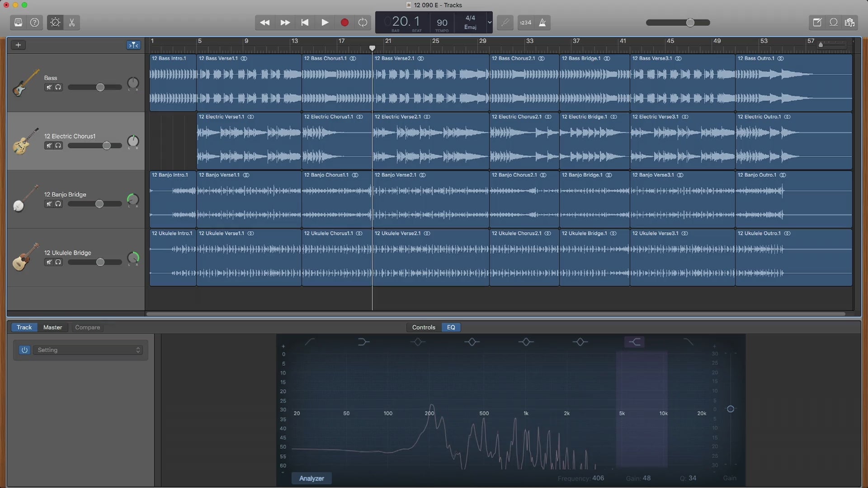868x488 pixels.
Task: Select the 12 Ukulele Outro.1 region
Action: pos(794,258)
